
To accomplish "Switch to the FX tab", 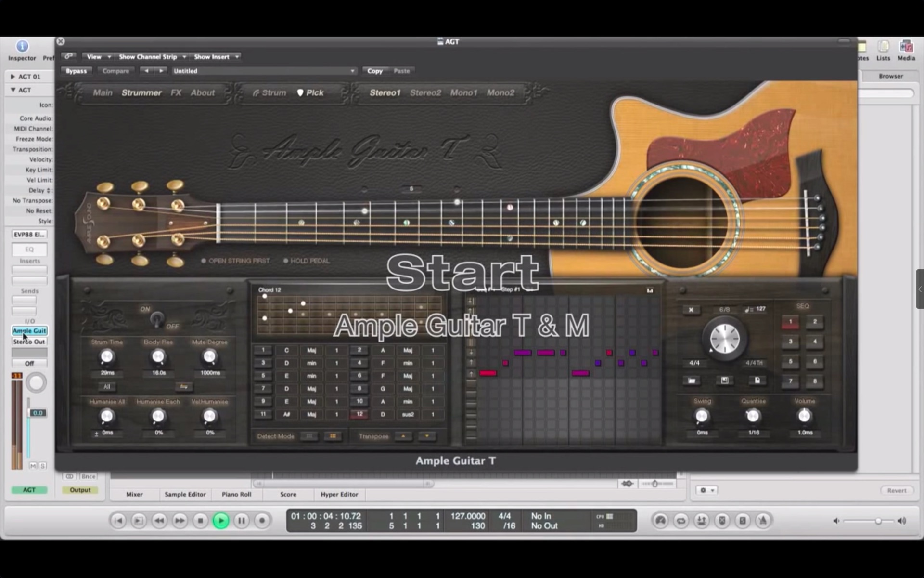I will pos(176,92).
